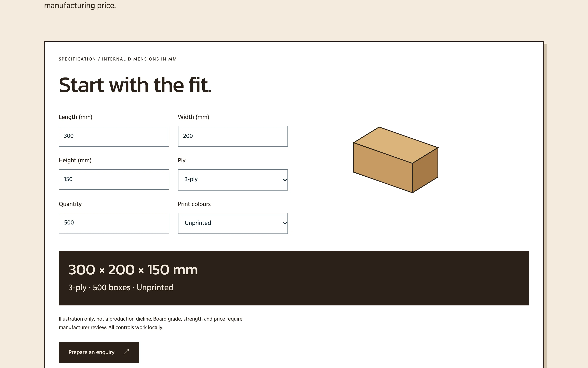Click the Quantity input field
Screen dimensions: 588x368
click(x=114, y=223)
